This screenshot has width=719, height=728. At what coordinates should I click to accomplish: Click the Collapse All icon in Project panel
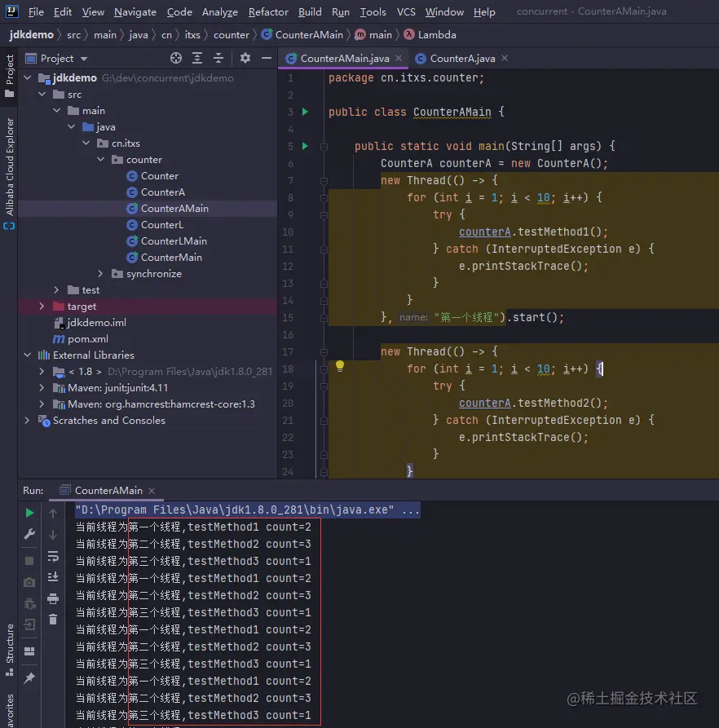click(218, 58)
